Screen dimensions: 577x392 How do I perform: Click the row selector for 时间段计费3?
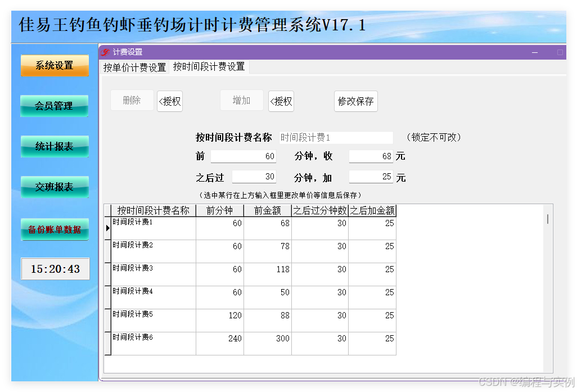(108, 274)
